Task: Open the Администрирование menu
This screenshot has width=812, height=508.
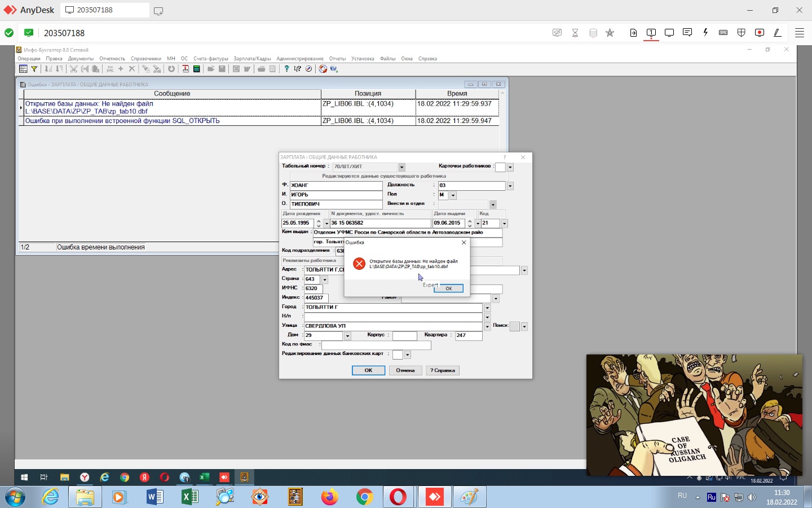Action: coord(300,59)
